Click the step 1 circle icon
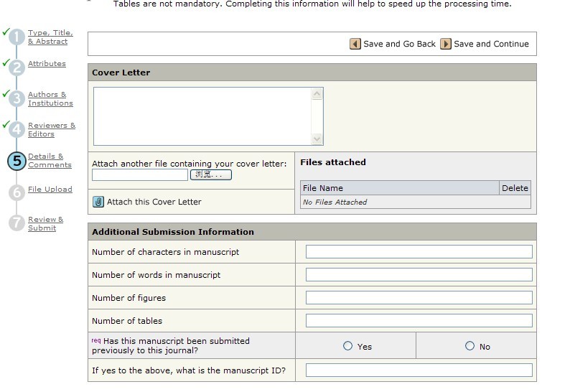Viewport: 570px width, 392px height. coord(17,37)
